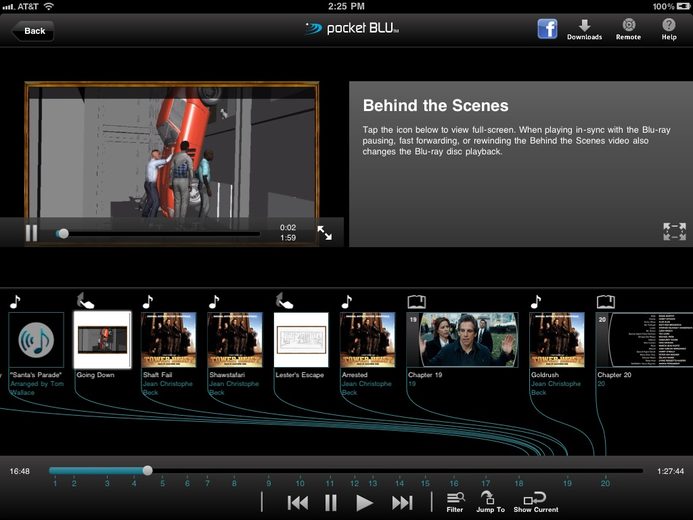Jump to chapter 16 marker
Viewport: 693px width, 520px height.
pyautogui.click(x=454, y=483)
